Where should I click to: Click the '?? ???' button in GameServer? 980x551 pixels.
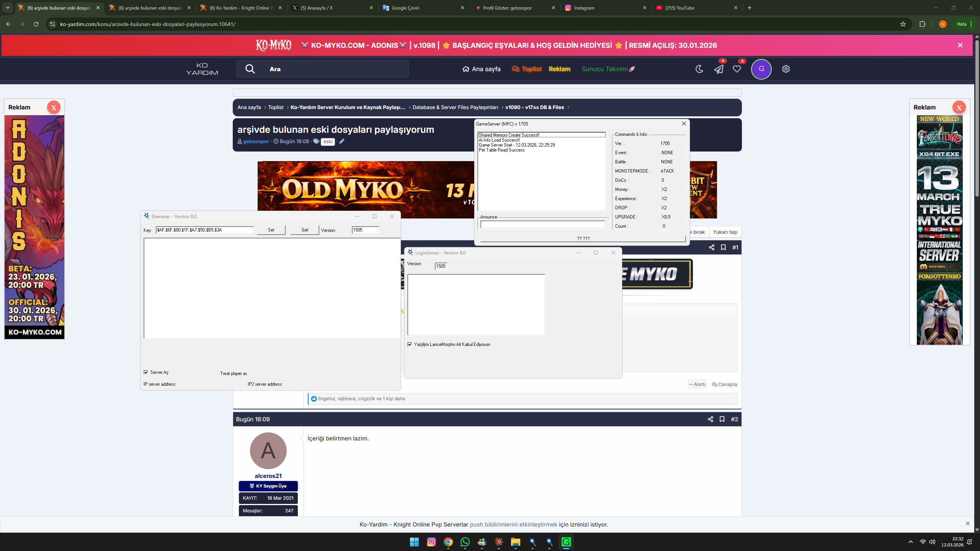pos(583,239)
